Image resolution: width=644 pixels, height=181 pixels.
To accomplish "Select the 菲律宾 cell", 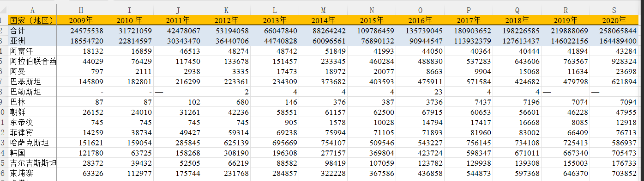I will pos(32,132).
